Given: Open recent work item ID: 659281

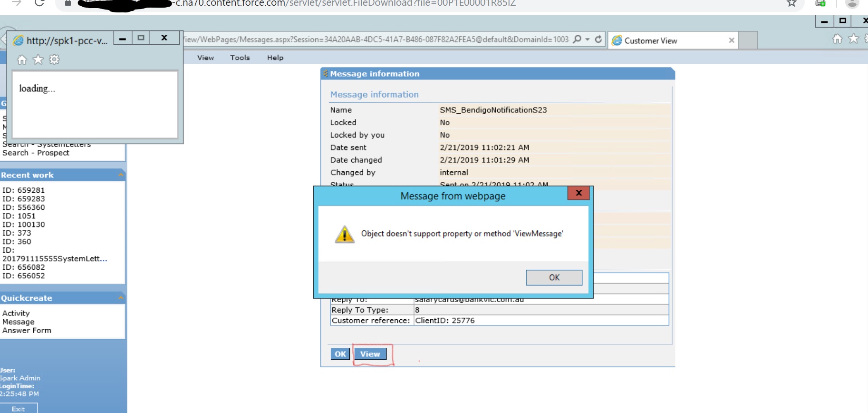Looking at the screenshot, I should click(24, 190).
